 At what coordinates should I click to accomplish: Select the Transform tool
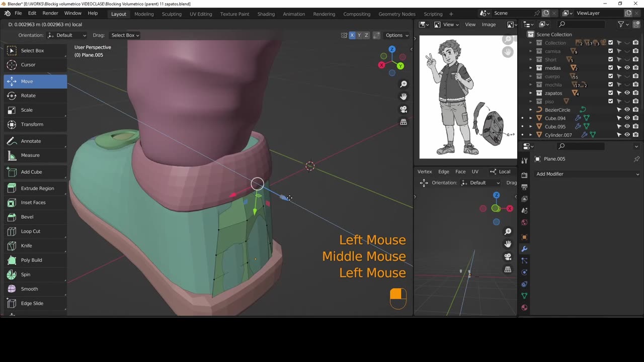(35, 124)
